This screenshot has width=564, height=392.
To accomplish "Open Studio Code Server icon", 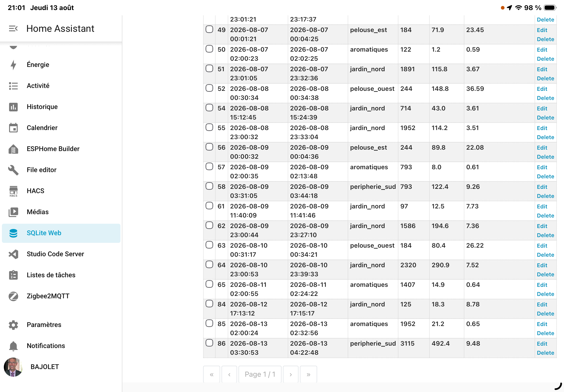I will tap(13, 254).
